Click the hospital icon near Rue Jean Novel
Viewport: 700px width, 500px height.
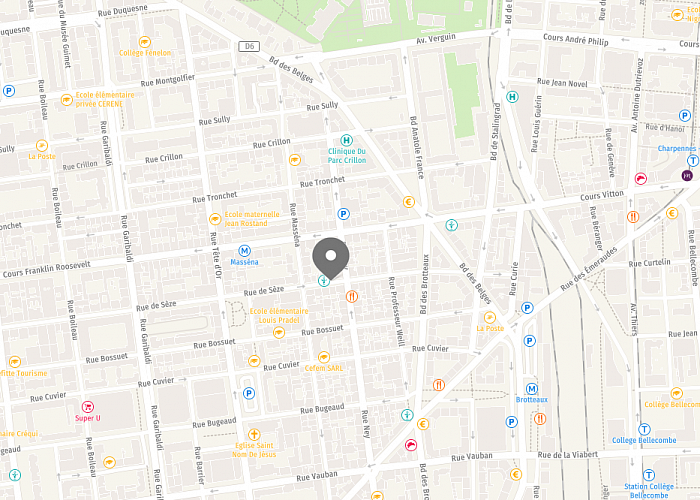click(x=512, y=97)
